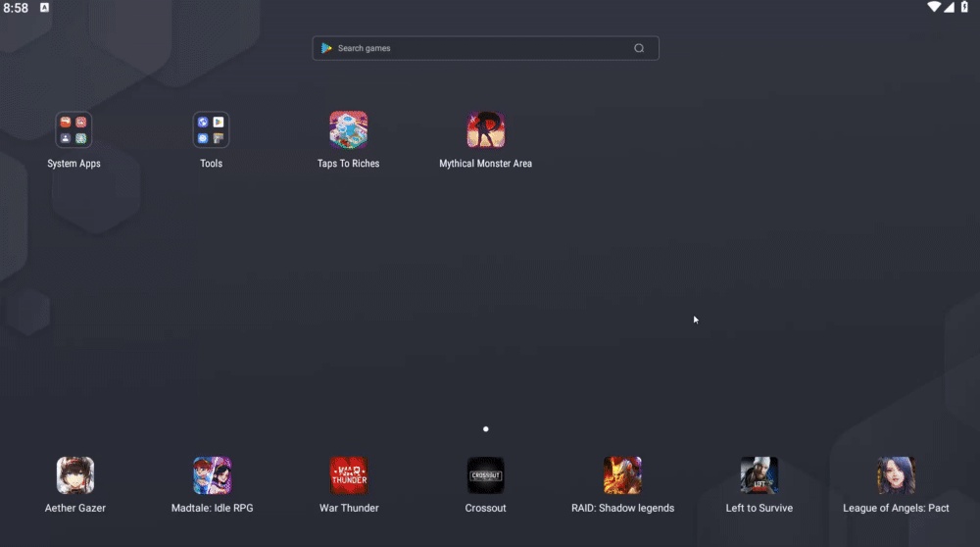The height and width of the screenshot is (547, 980).
Task: Click the Google Play logo in search bar
Action: pos(326,48)
